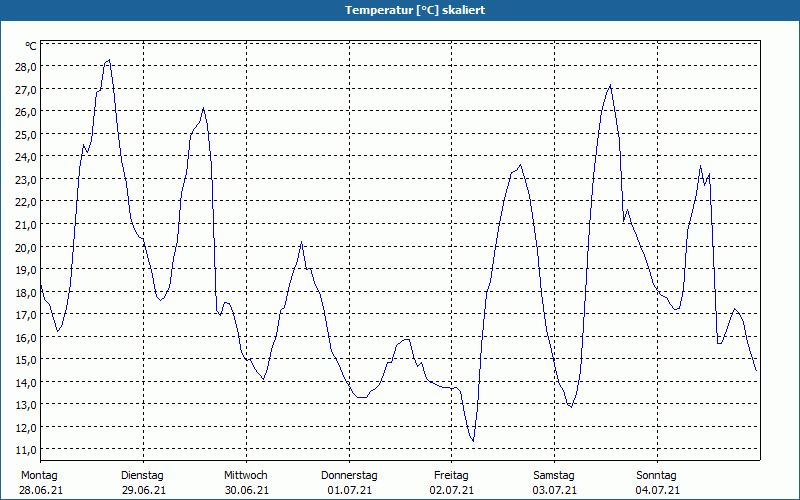Select the Dienstag day label
The image size is (800, 500).
pyautogui.click(x=142, y=475)
